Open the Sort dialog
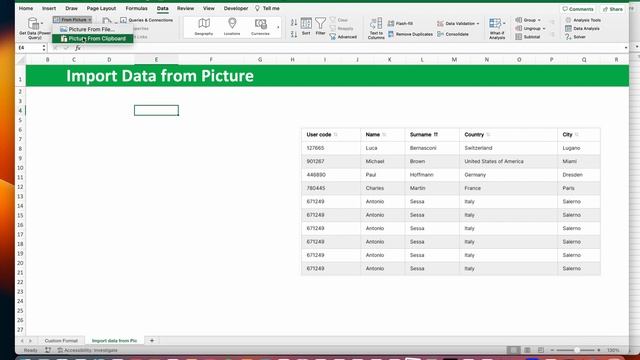640x360 pixels. click(306, 27)
